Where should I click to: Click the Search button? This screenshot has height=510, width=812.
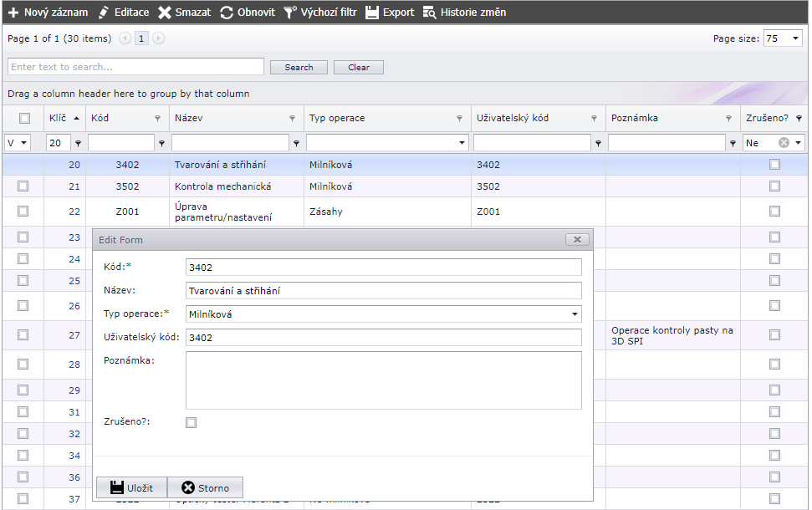299,68
